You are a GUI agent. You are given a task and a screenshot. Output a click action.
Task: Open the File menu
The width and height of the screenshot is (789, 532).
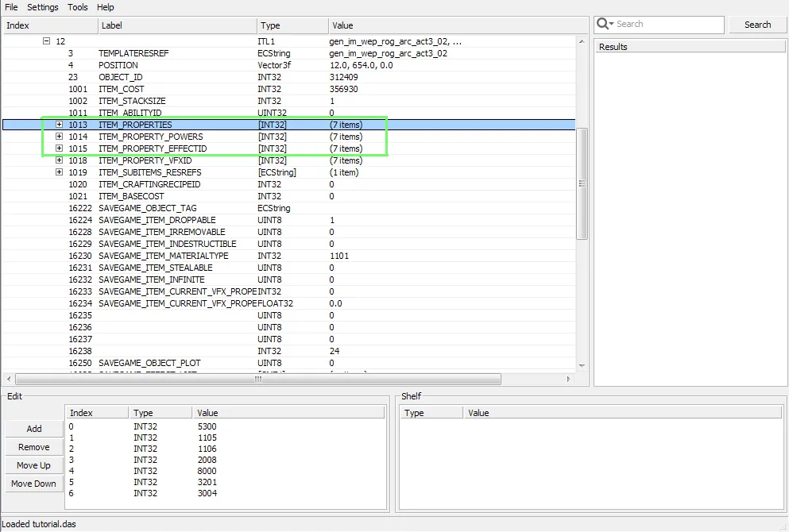coord(11,7)
